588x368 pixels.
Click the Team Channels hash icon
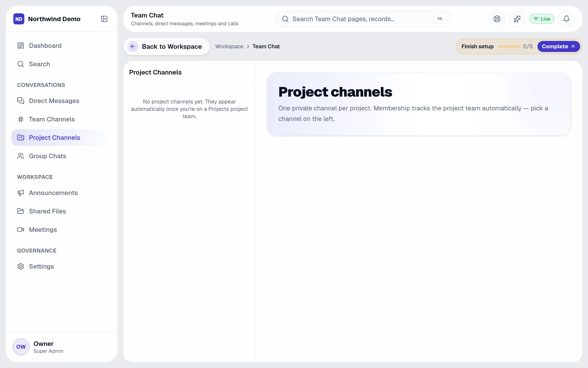(x=21, y=119)
